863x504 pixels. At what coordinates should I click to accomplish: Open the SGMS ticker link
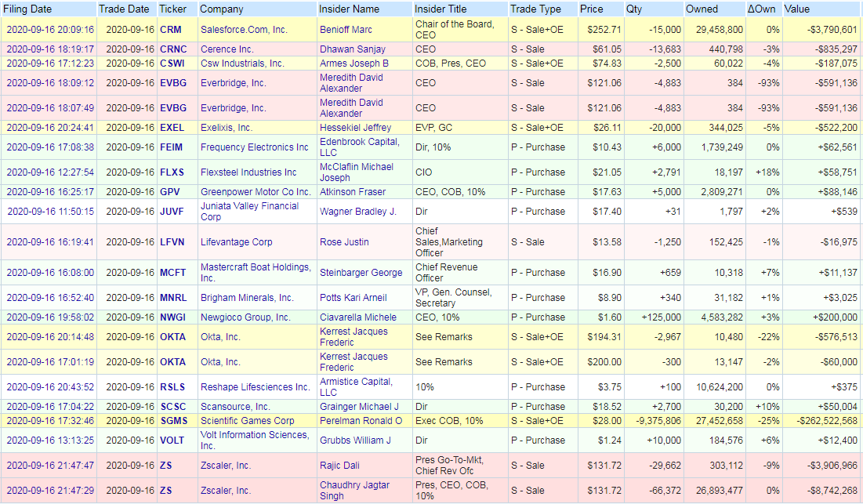pyautogui.click(x=174, y=421)
